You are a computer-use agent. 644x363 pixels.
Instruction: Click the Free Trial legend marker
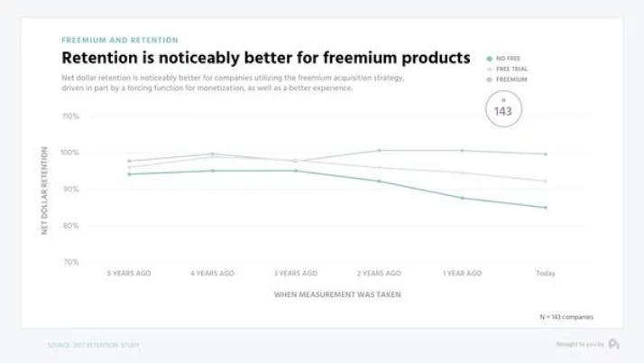pos(490,69)
